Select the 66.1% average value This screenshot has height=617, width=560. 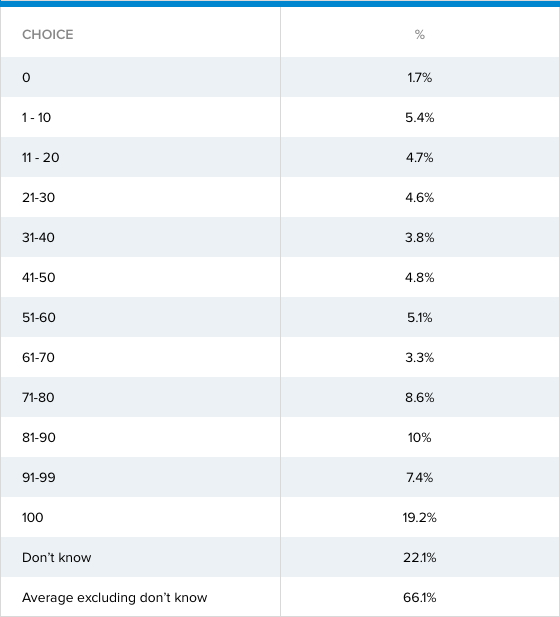point(420,597)
